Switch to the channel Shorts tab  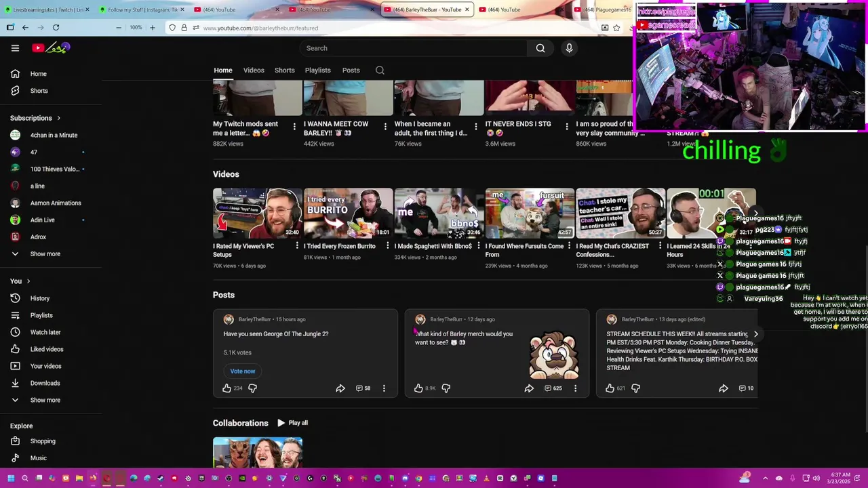click(x=285, y=70)
